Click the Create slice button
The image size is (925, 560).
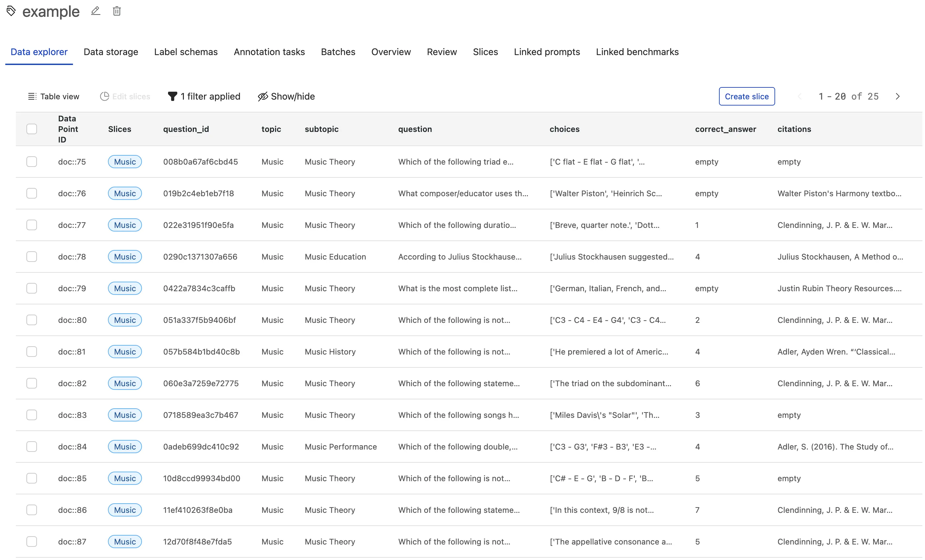[x=746, y=96]
